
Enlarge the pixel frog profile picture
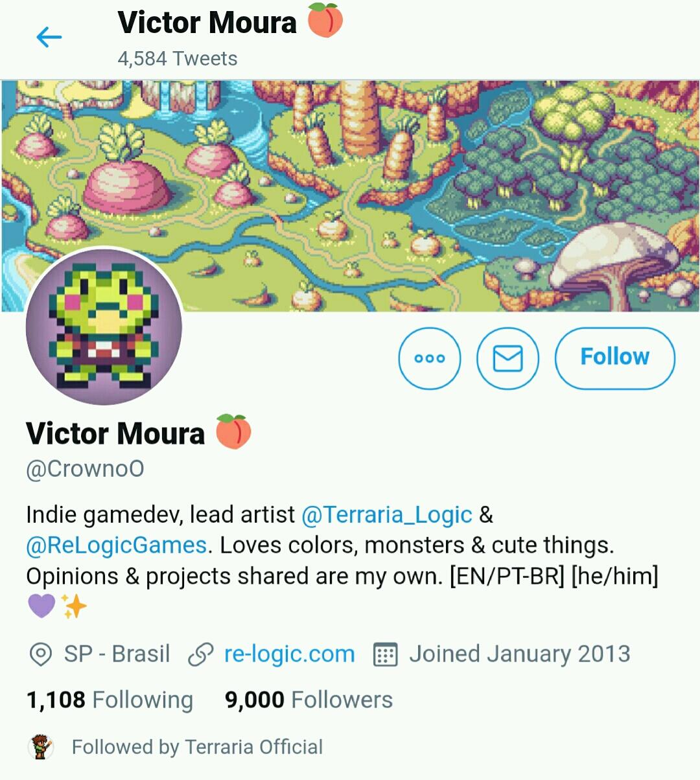click(104, 327)
